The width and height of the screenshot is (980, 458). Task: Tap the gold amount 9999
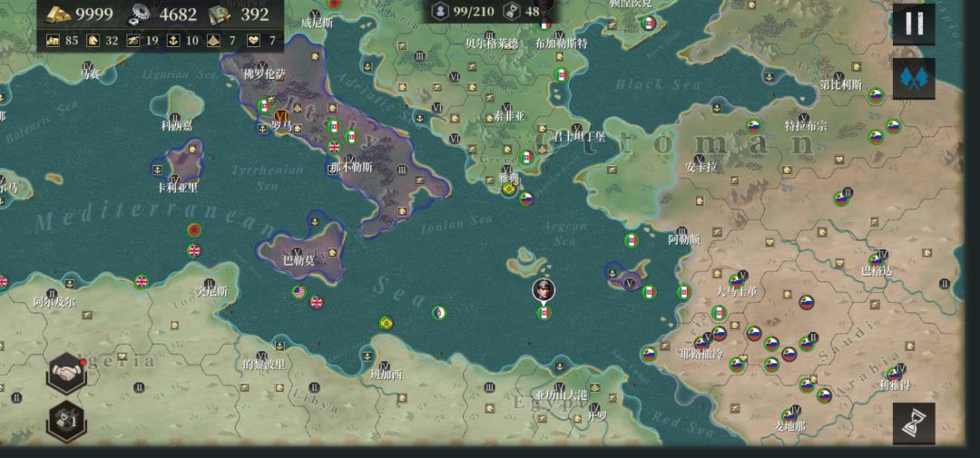(94, 14)
